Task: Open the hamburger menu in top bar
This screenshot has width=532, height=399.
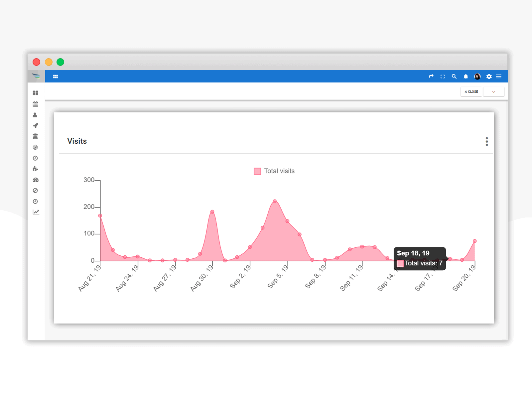Action: point(499,76)
